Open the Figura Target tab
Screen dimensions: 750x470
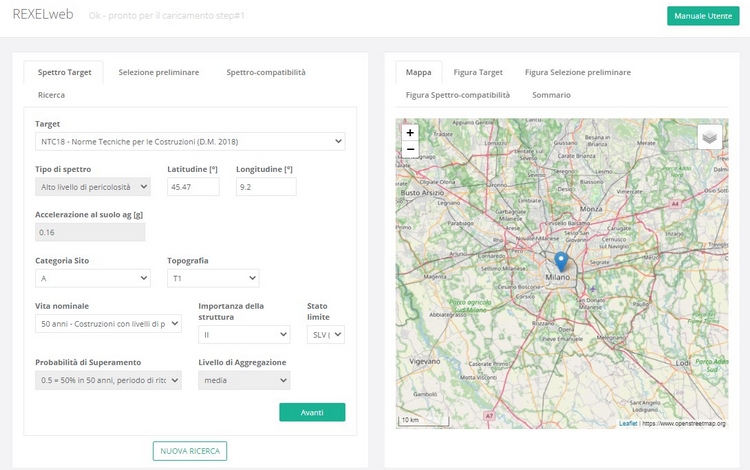pyautogui.click(x=478, y=72)
